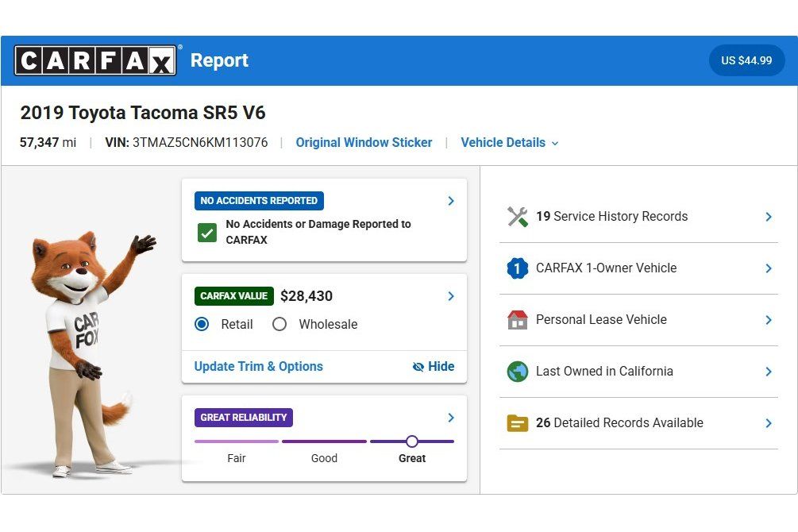Open chevron for 19 Service History Records

pos(769,217)
